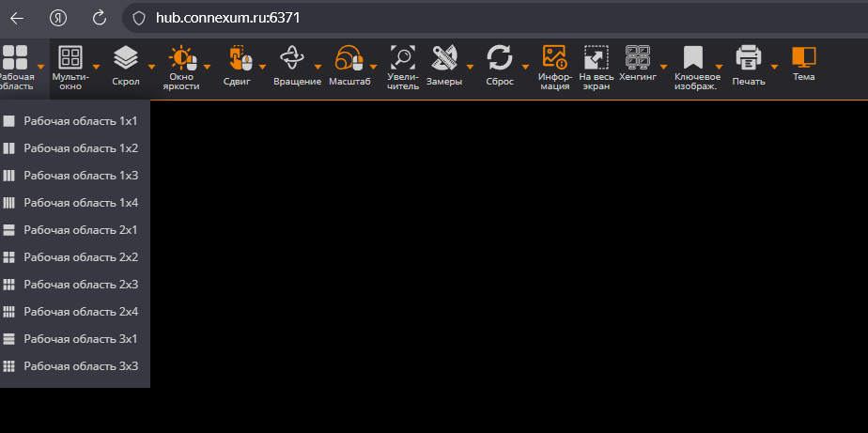This screenshot has width=868, height=433.
Task: Reload the page with refresh button
Action: (99, 18)
